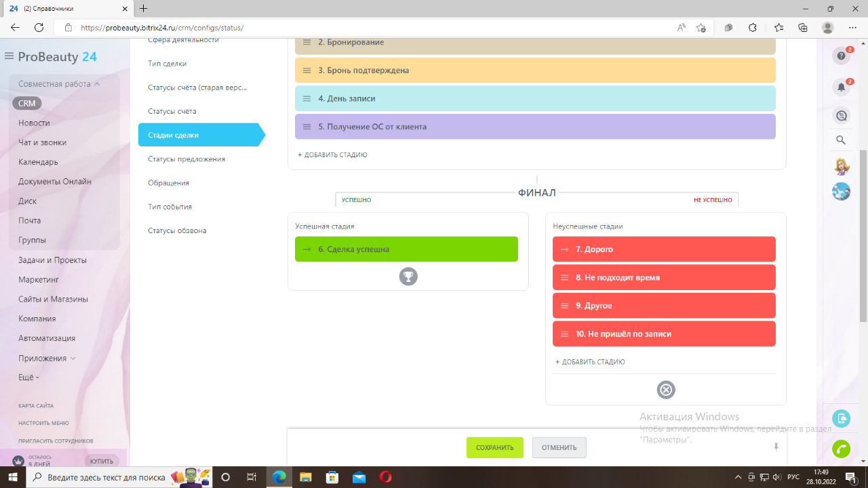
Task: Select Тип события in the settings list
Action: click(x=170, y=207)
